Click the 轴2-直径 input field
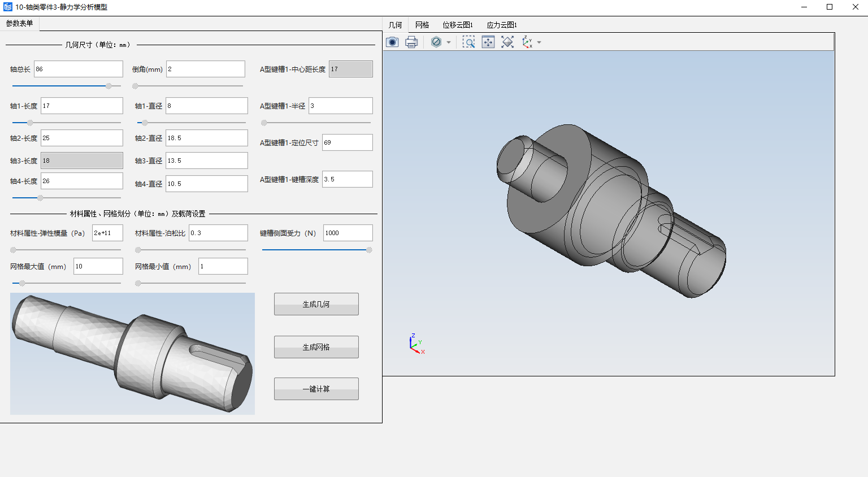This screenshot has width=868, height=477. (x=207, y=138)
